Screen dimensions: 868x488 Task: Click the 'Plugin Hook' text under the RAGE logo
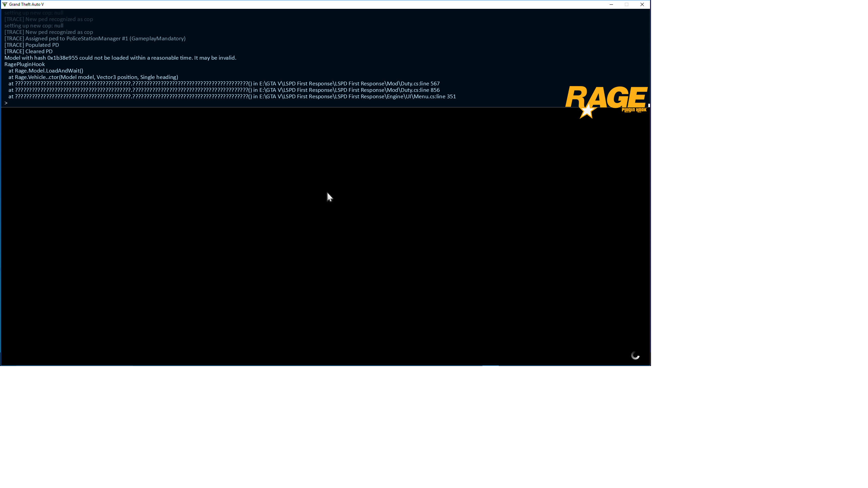coord(634,110)
